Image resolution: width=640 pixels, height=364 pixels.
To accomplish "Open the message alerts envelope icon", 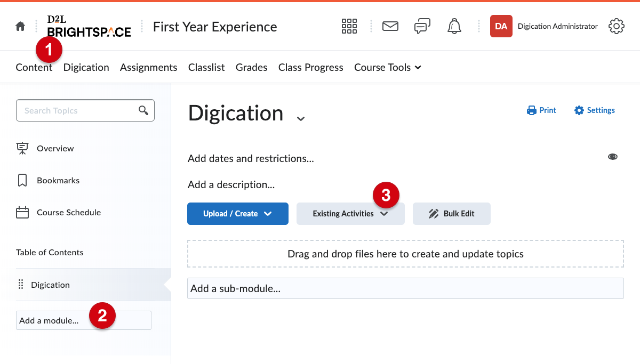I will click(x=390, y=26).
